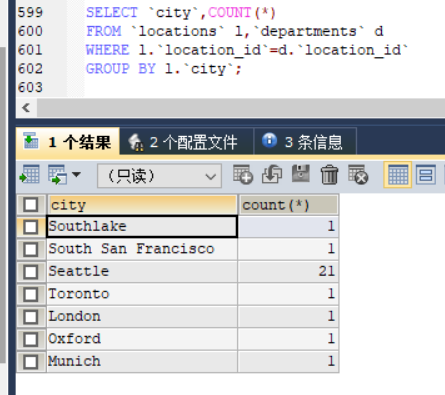Image resolution: width=445 pixels, height=395 pixels.
Task: Open the 3 条信息 tab
Action: (x=305, y=142)
